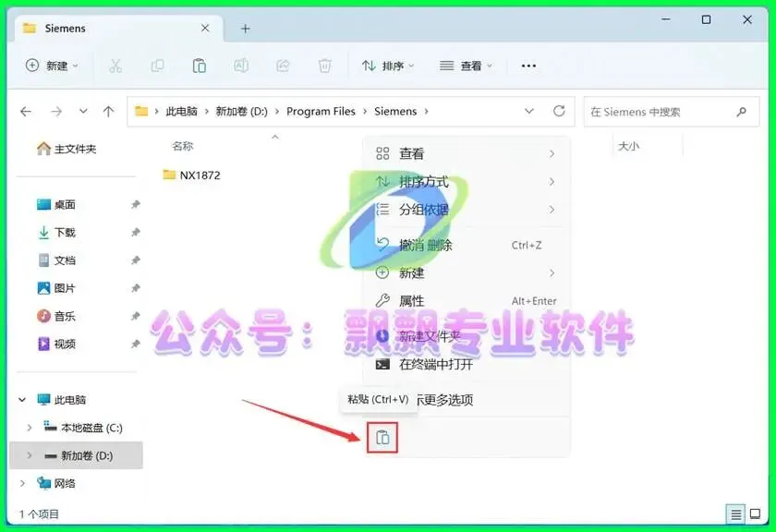Choose 属性 in context menu
The height and width of the screenshot is (532, 776).
[466, 301]
